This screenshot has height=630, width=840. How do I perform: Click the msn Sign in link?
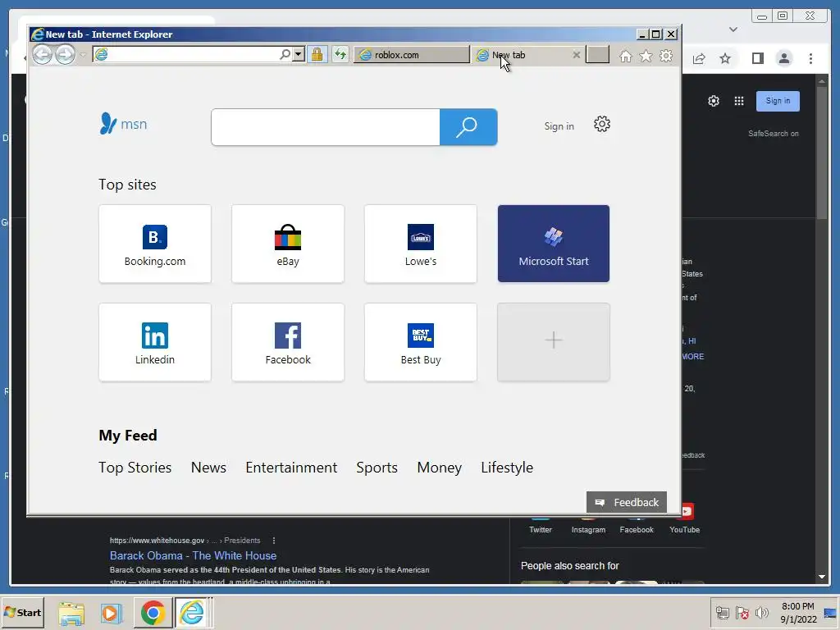pos(559,126)
